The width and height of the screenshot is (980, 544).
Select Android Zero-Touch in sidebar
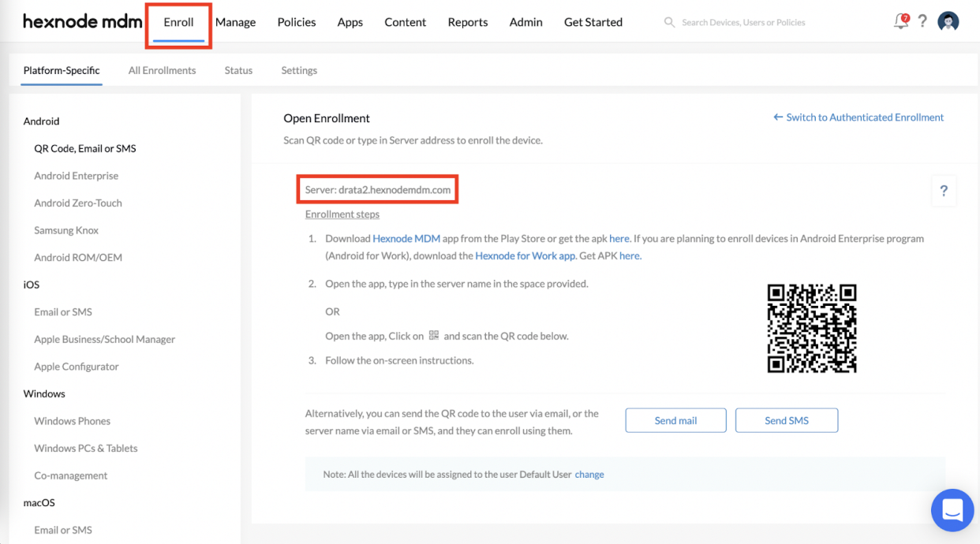click(x=78, y=203)
